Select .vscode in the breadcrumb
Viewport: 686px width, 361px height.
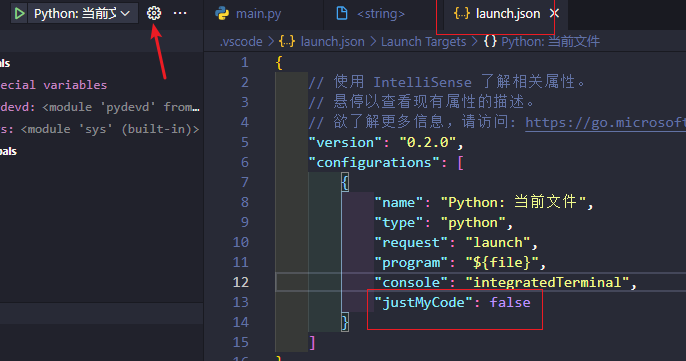(241, 42)
